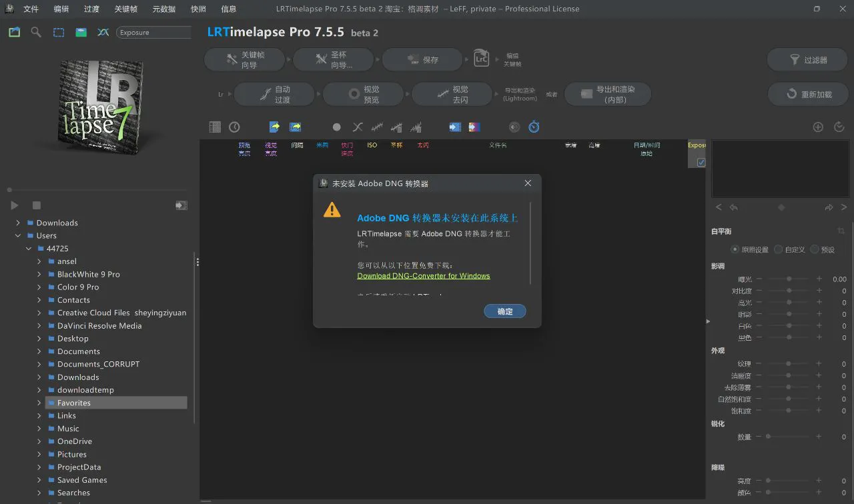Click the magnifier search icon

click(36, 32)
